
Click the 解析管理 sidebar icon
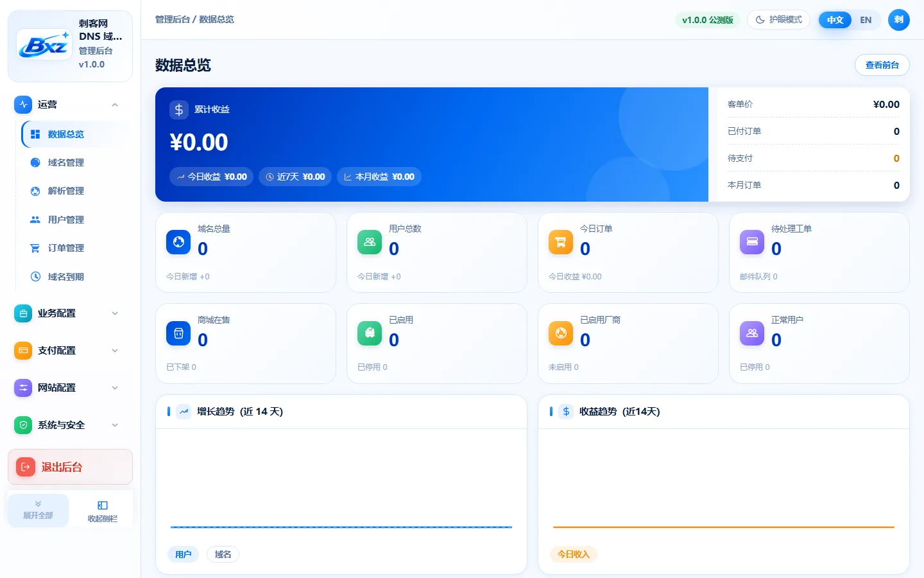pos(35,191)
